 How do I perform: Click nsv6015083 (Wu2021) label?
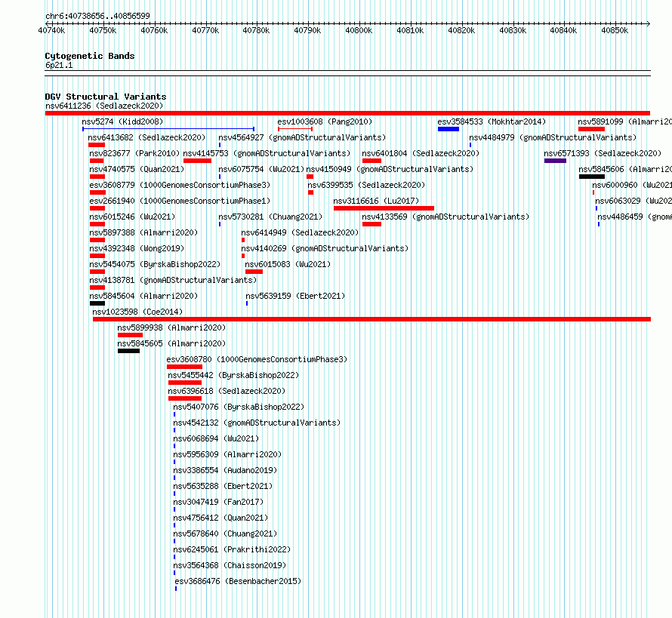(x=288, y=264)
